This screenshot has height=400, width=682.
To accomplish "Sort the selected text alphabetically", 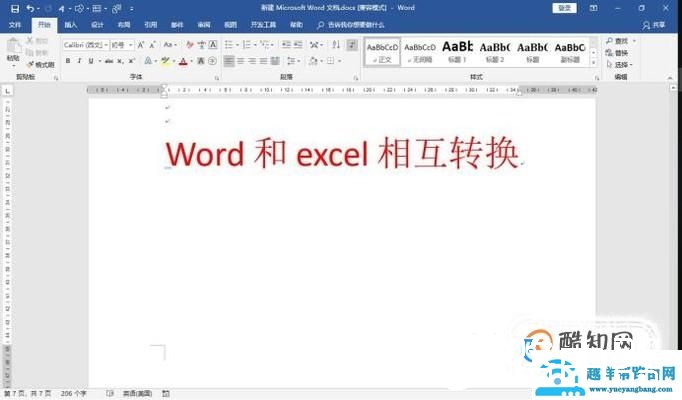I will (336, 45).
